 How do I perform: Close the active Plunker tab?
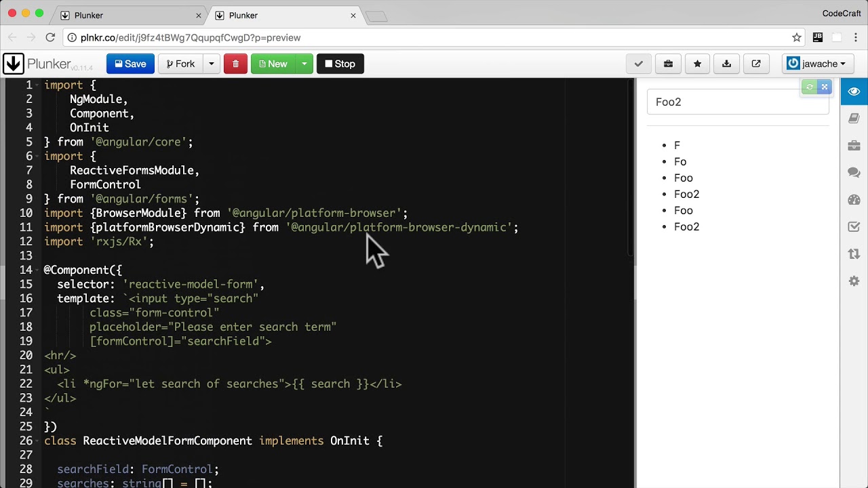[353, 16]
